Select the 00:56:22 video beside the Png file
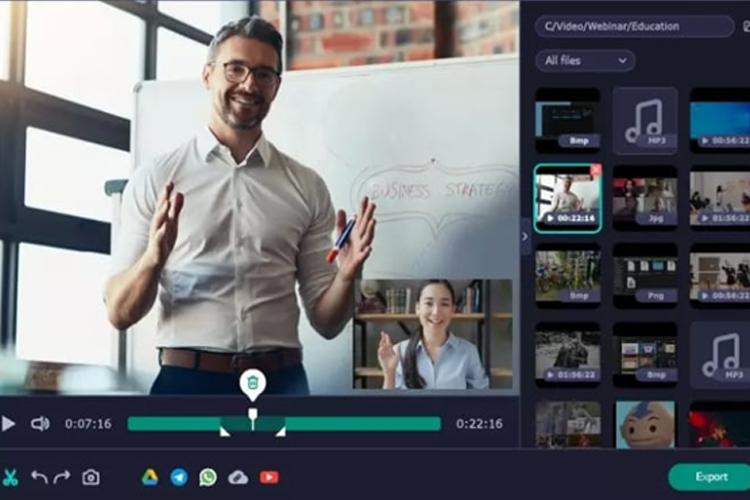Screen dimensions: 750x500 point(720,276)
